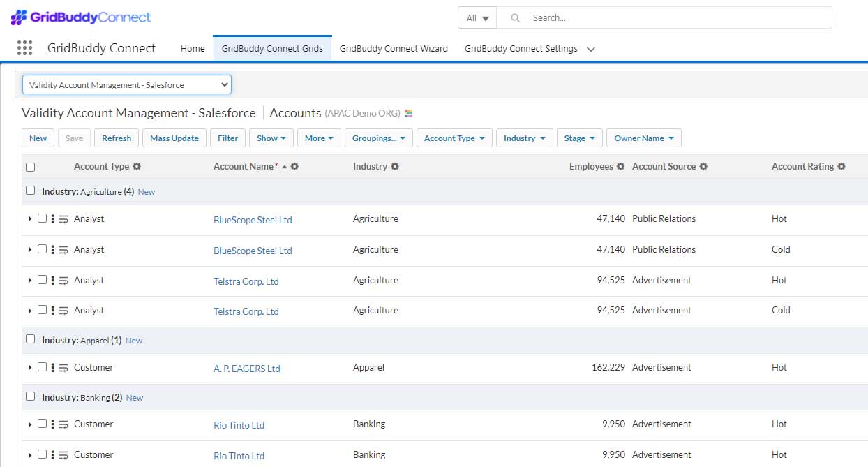Open BlueScope Steel Ltd link in Hot row
Viewport: 868px width, 467px height.
tap(253, 220)
